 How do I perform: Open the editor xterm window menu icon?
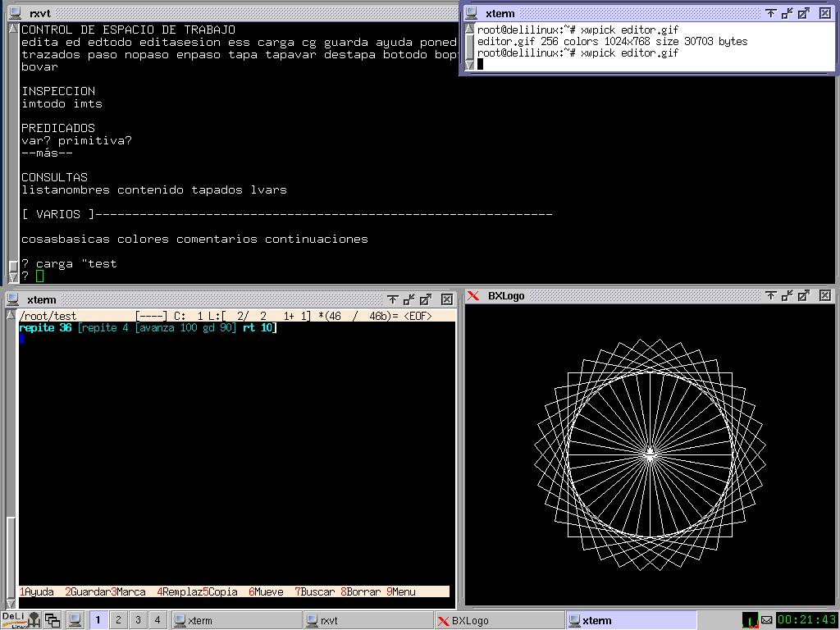(13, 299)
